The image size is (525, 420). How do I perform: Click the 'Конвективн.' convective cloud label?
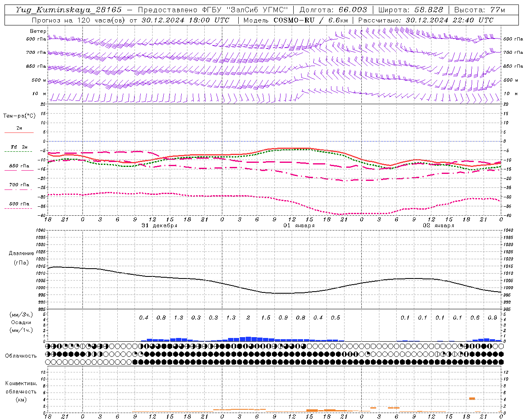tap(21, 383)
